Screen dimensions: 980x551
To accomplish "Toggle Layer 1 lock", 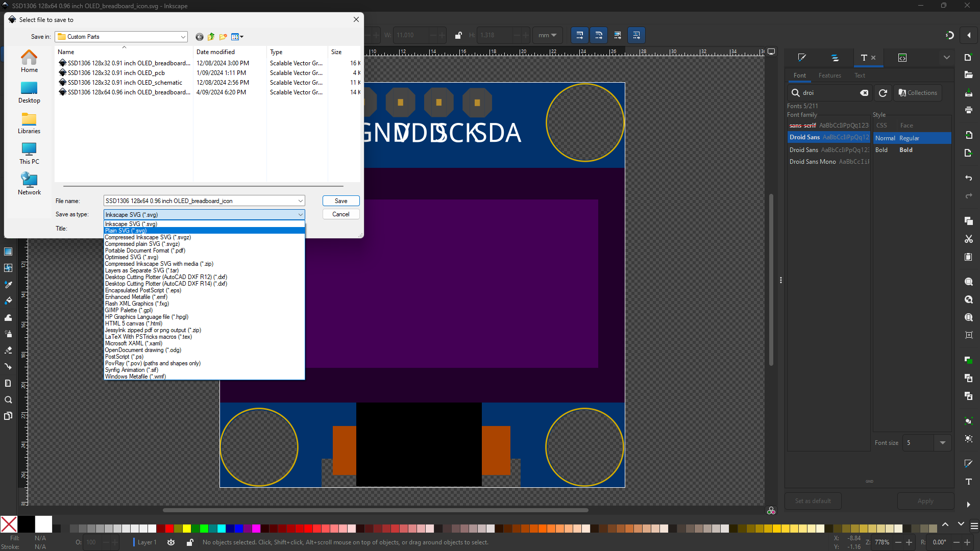I will click(x=190, y=542).
